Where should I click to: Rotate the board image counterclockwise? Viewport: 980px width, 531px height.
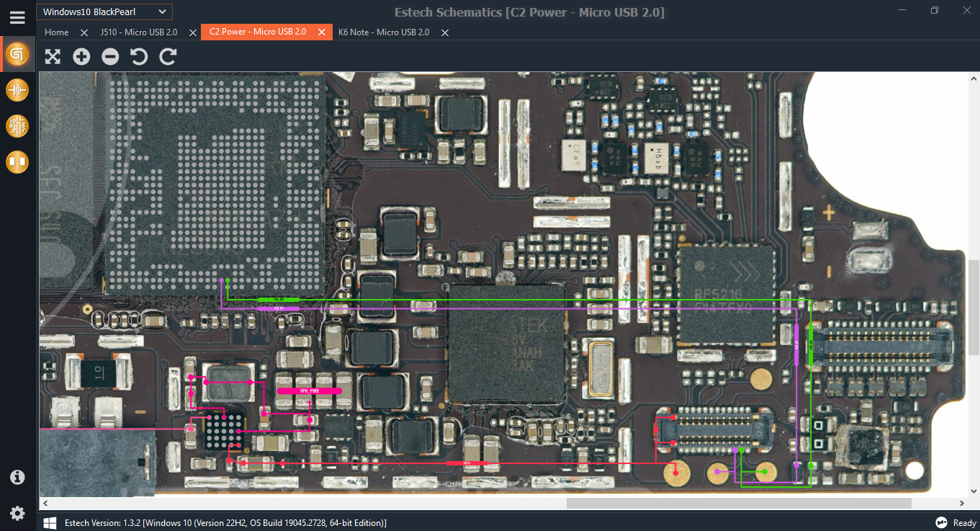pos(139,56)
